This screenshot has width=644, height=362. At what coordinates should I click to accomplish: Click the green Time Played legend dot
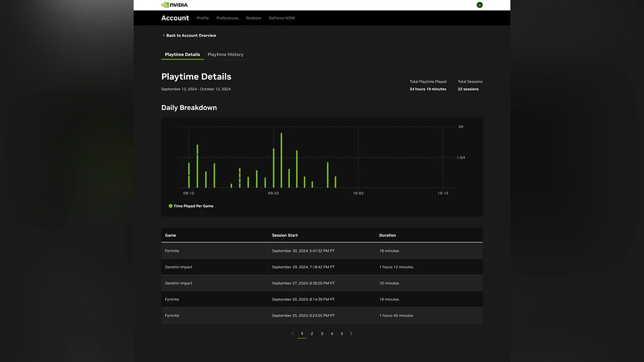(x=171, y=206)
